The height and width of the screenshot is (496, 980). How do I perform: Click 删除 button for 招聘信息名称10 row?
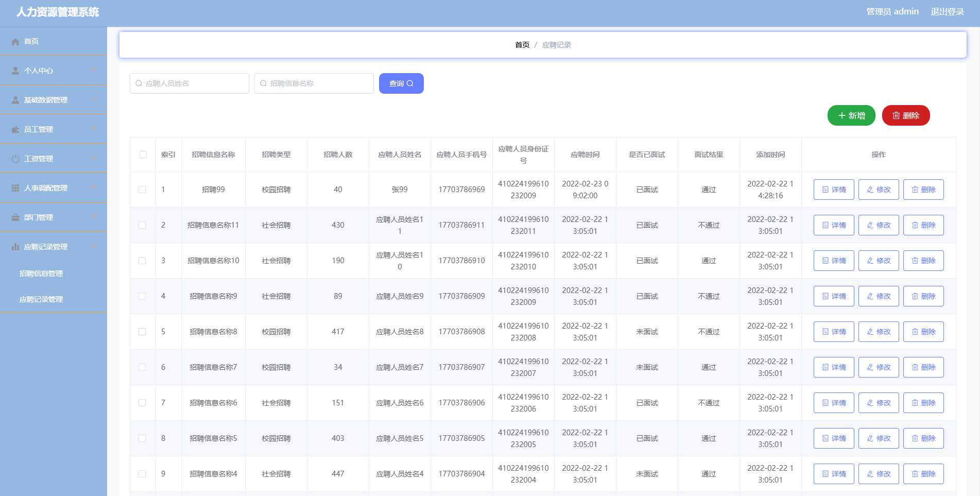(x=923, y=261)
